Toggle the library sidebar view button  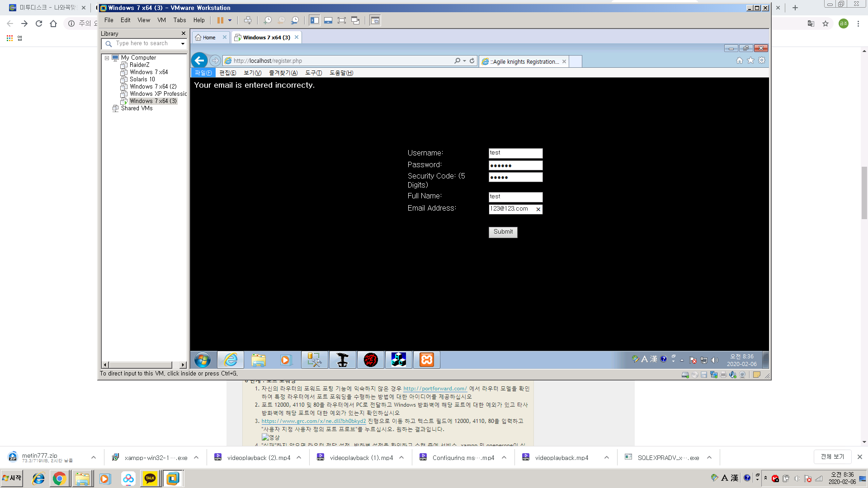tap(315, 20)
